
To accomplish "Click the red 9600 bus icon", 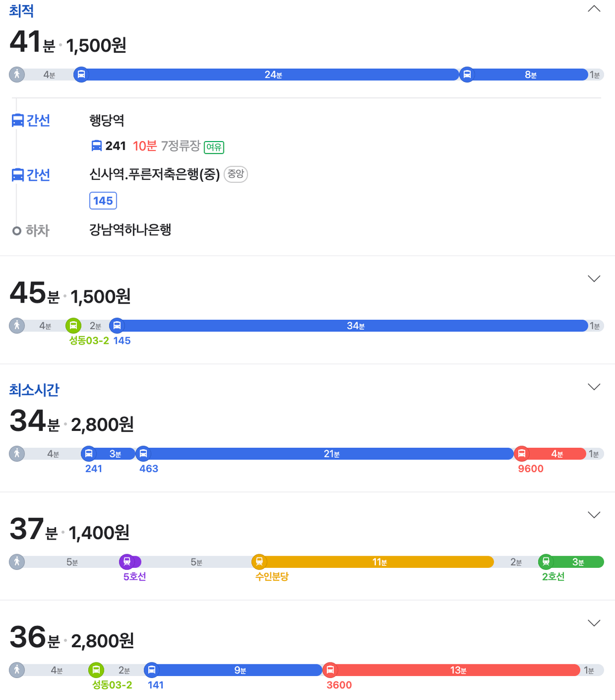I will (x=521, y=453).
